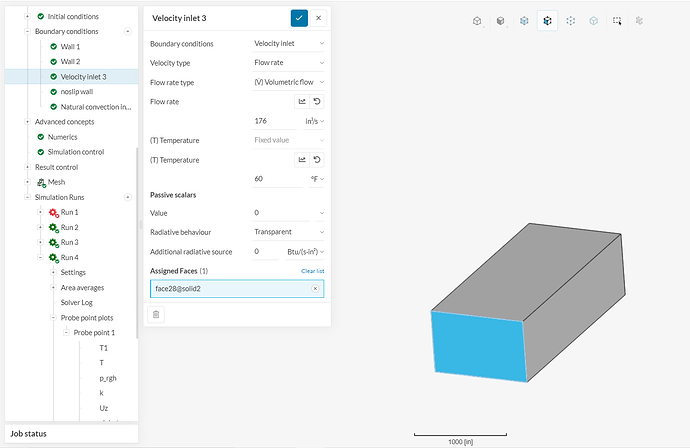Open k probe plot
The image size is (690, 448).
[101, 393]
